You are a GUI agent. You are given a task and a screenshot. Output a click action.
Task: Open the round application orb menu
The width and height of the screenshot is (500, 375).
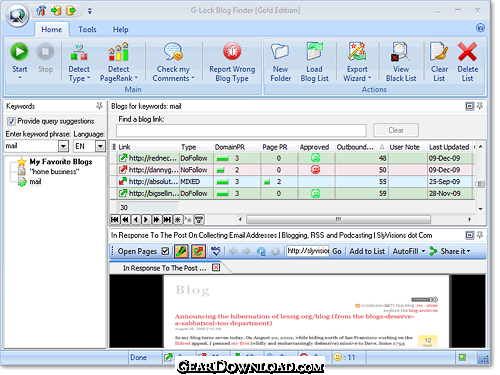click(17, 15)
